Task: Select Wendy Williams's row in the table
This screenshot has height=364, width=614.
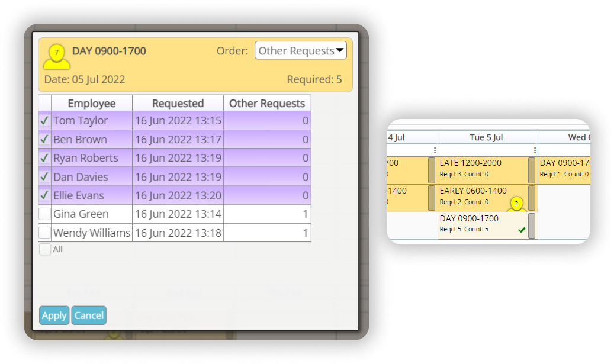Action: click(92, 233)
